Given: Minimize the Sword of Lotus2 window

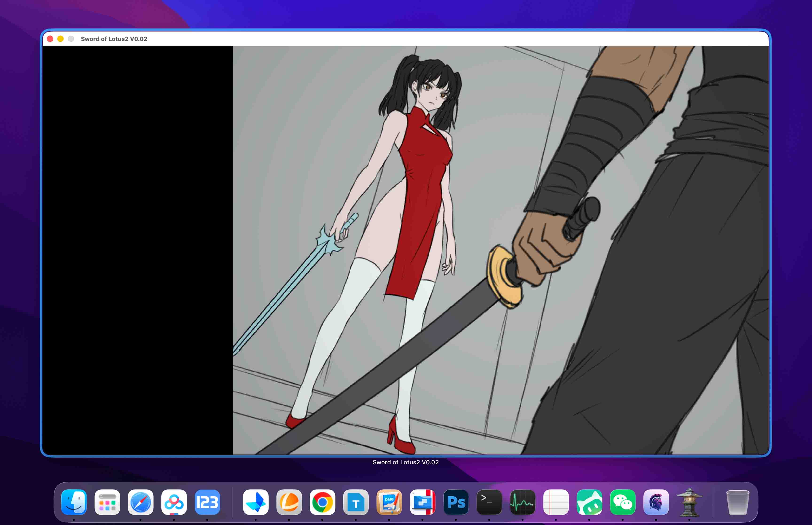Looking at the screenshot, I should point(61,39).
